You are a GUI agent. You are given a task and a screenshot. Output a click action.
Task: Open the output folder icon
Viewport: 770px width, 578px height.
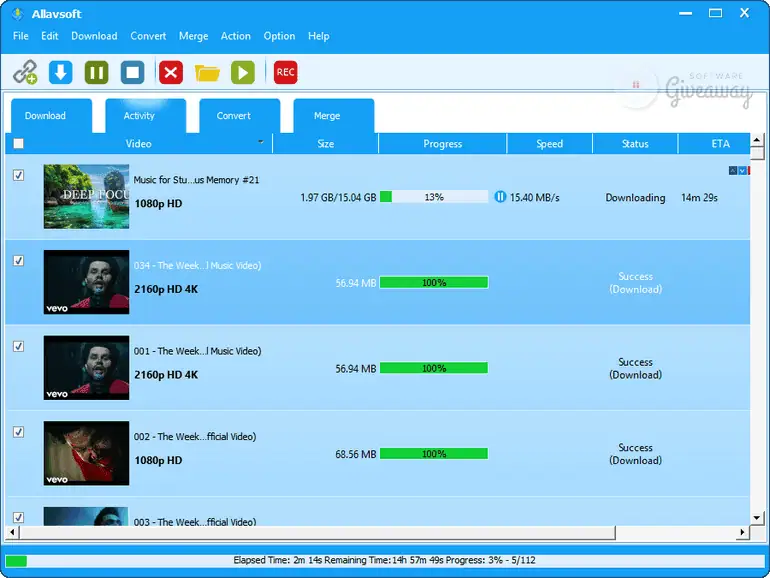[207, 73]
